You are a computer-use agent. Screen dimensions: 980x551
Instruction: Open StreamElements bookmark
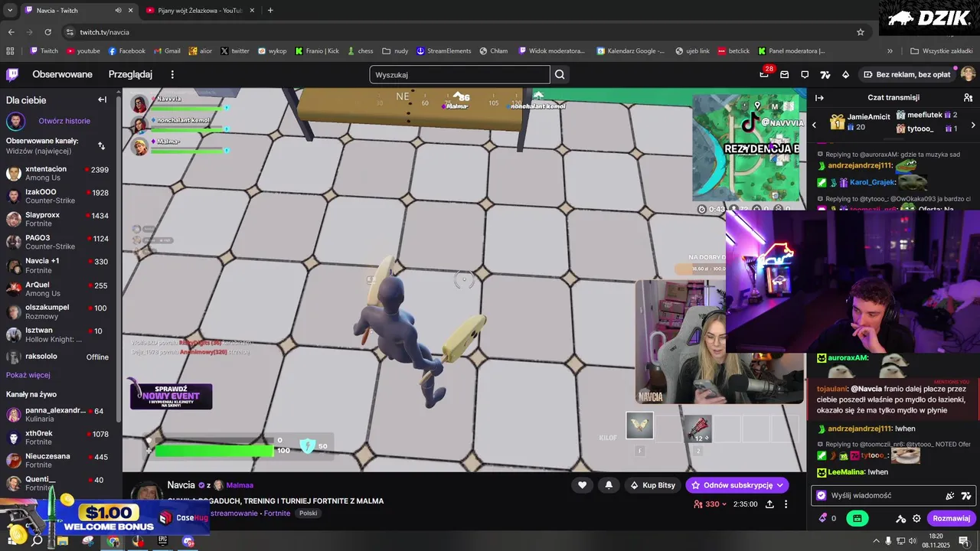[x=444, y=51]
